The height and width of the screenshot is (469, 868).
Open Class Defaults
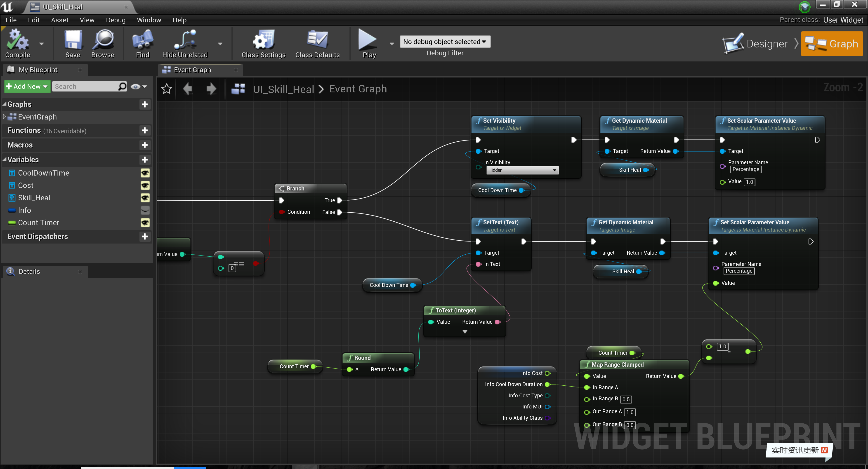317,43
